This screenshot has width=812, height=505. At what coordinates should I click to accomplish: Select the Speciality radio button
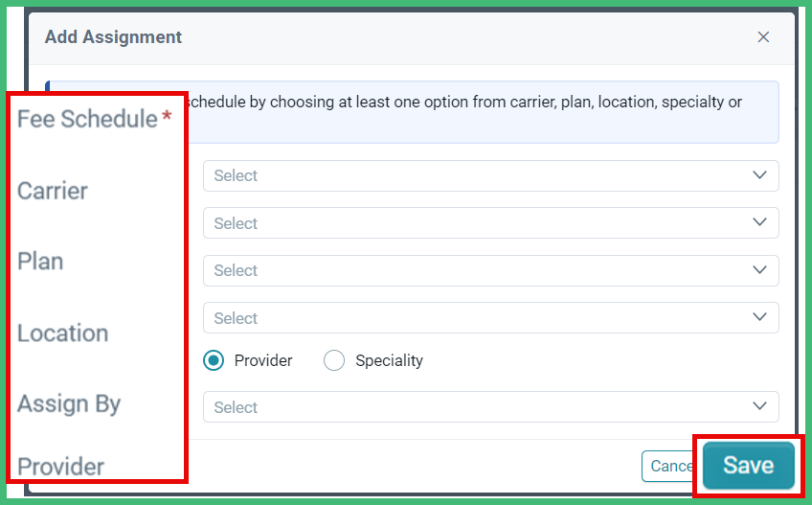[x=334, y=360]
